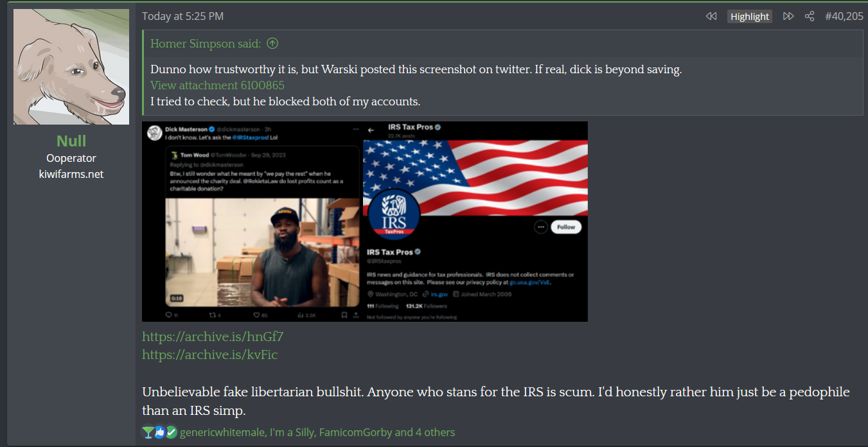Image resolution: width=868 pixels, height=447 pixels.
Task: Open the embedded tweet screenshot image
Action: pos(365,222)
